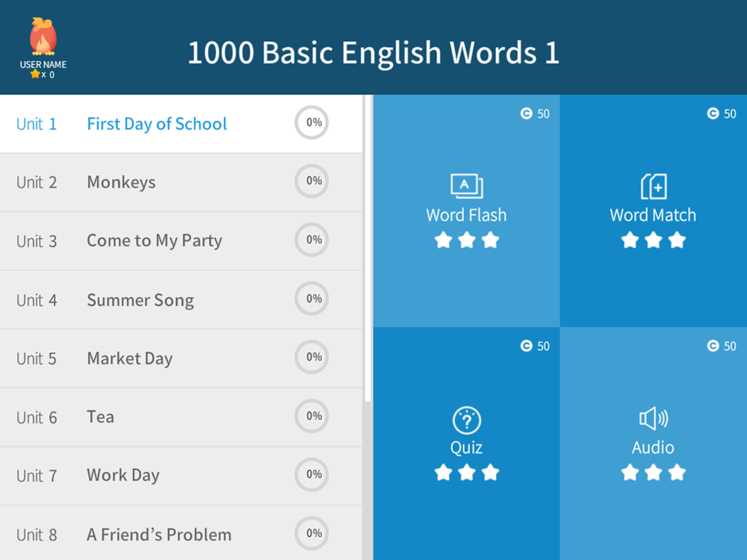
Task: Open the Word Flash flashcard icon
Action: (x=467, y=186)
